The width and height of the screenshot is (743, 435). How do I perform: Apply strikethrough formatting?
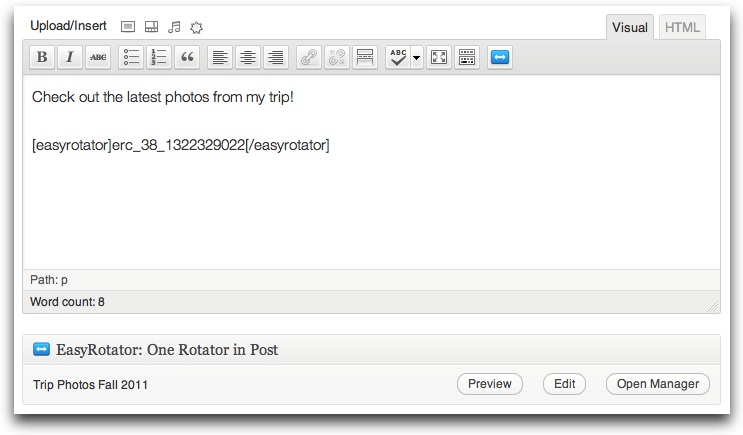(x=98, y=58)
